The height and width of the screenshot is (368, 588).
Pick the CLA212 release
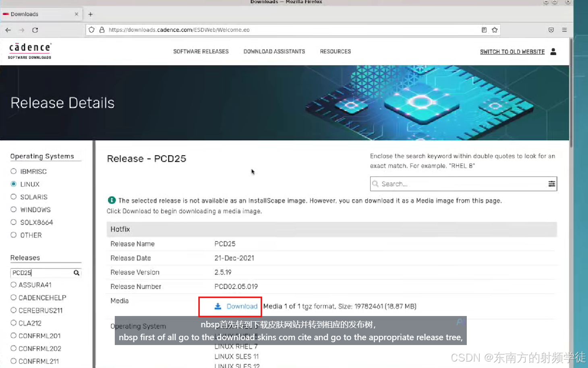[14, 323]
